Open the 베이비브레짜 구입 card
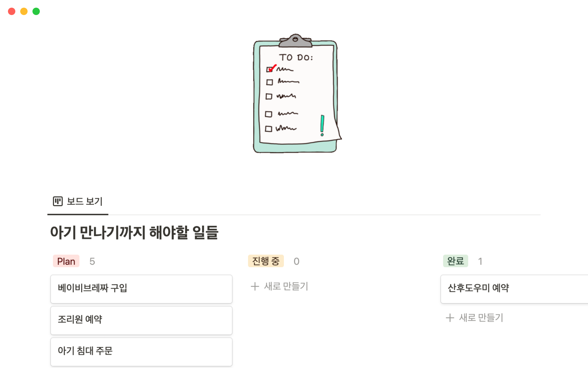This screenshot has height=368, width=588. (141, 289)
